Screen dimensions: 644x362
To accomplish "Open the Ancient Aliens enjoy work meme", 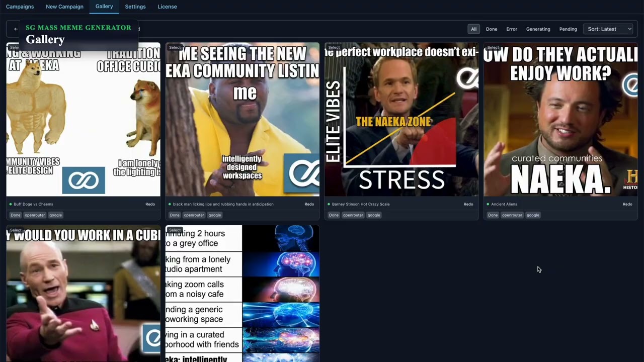I will click(x=560, y=120).
